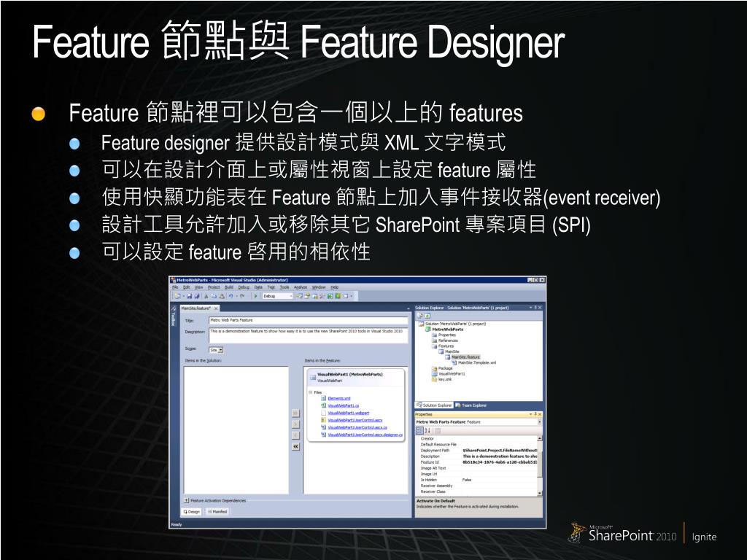Open the Analyze menu

tap(301, 287)
